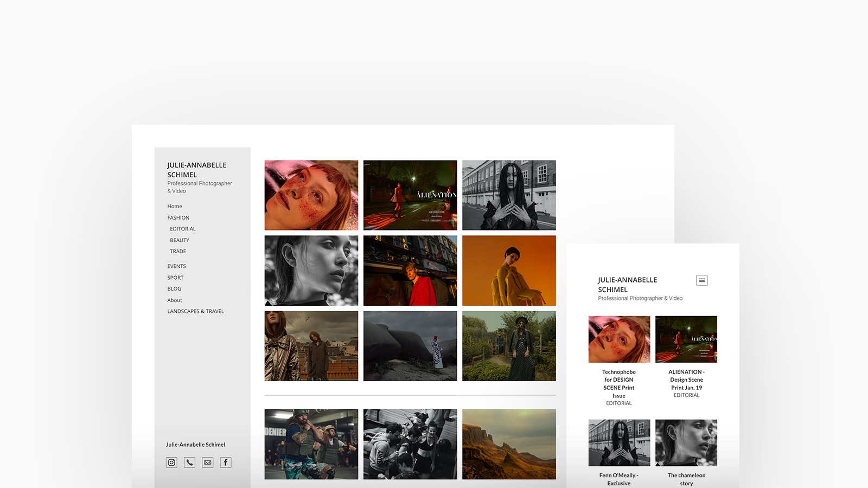Image resolution: width=868 pixels, height=488 pixels.
Task: Open the ALIENATION night street thumbnail in the desktop grid
Action: (x=410, y=195)
